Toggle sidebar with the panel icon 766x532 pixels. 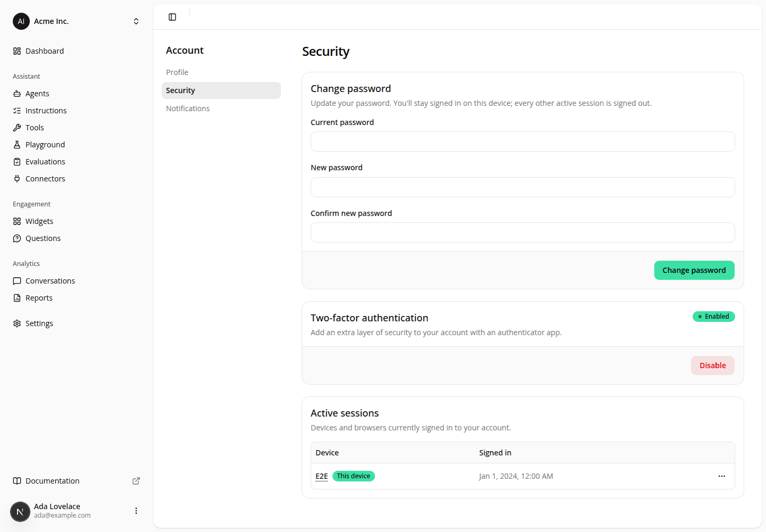click(172, 17)
